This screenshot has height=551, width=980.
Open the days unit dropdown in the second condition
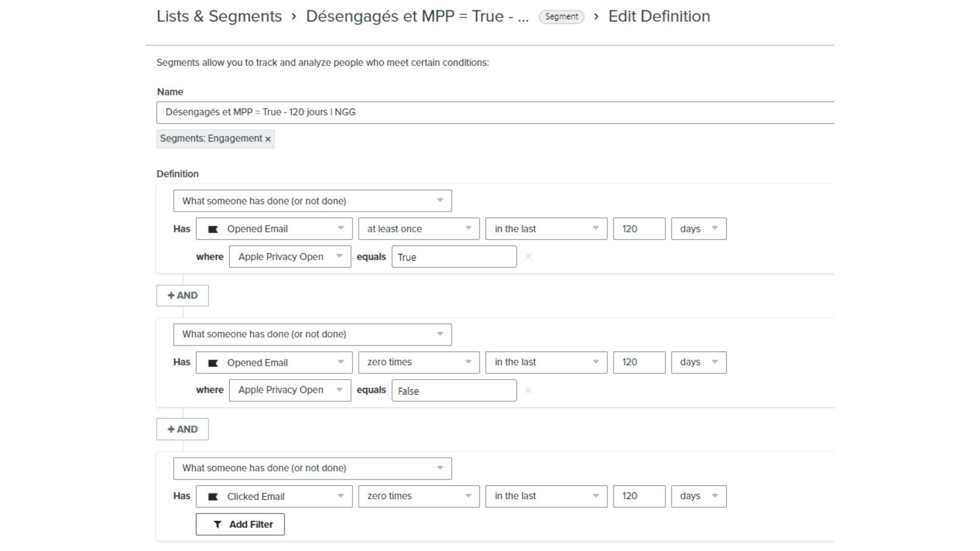699,363
